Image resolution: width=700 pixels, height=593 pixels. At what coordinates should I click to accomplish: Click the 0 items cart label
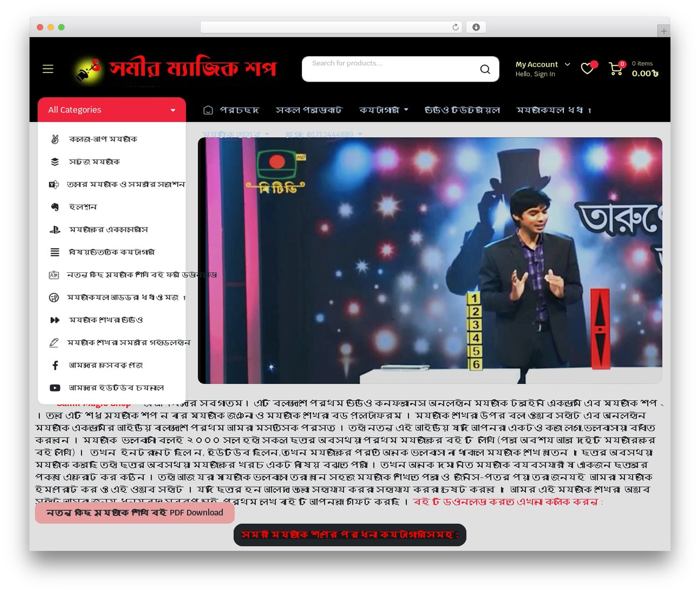coord(642,63)
